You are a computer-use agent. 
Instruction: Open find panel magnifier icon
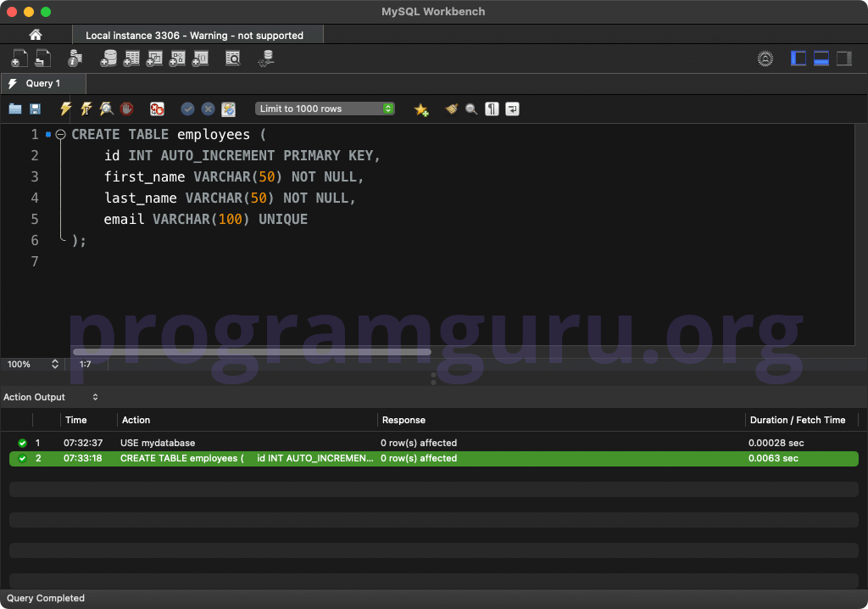point(471,109)
